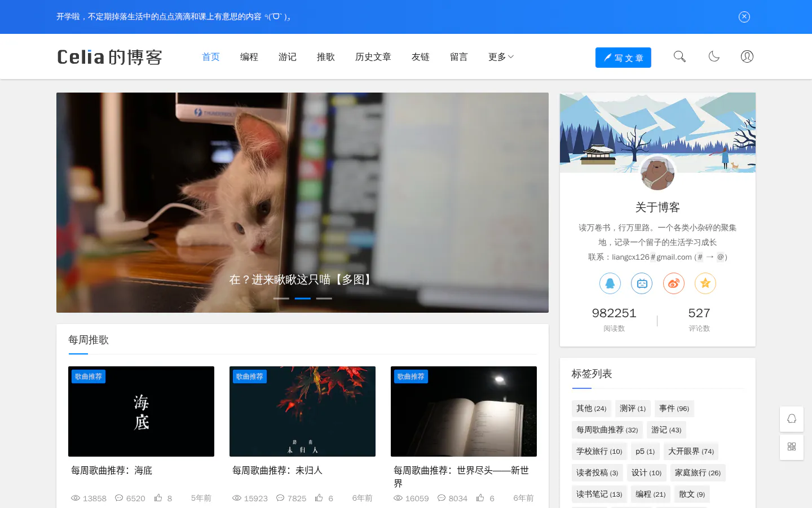
Task: Click comment icon on 未归人 post
Action: [x=280, y=498]
